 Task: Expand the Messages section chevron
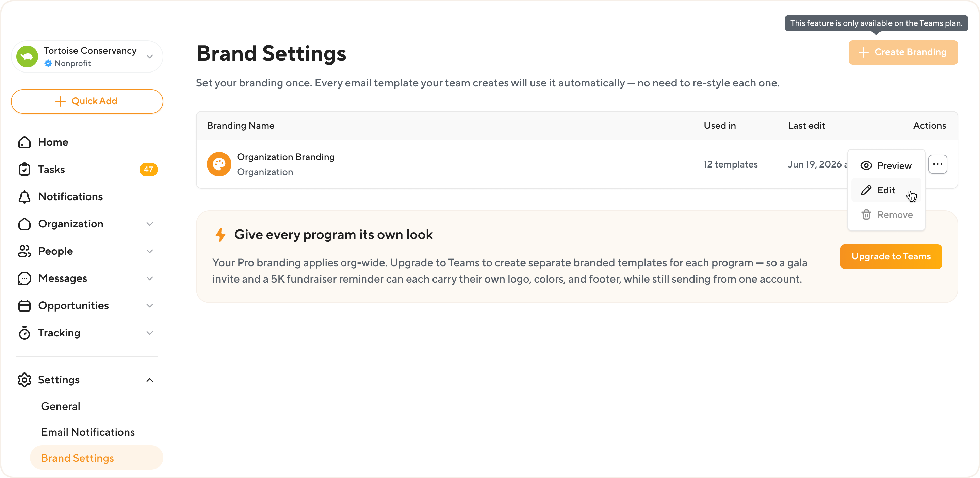pos(150,278)
